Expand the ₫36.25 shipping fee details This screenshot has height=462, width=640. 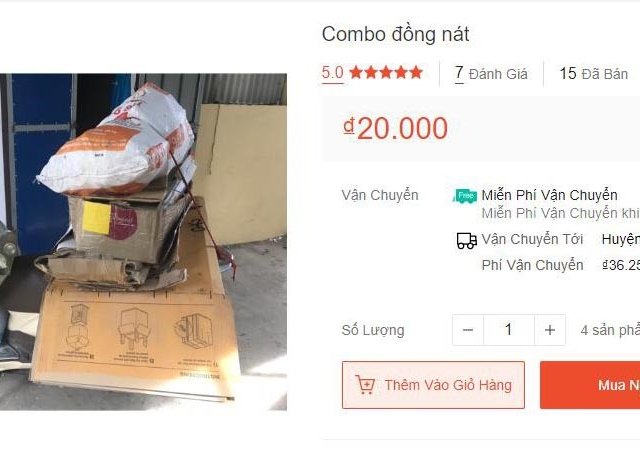click(x=620, y=265)
